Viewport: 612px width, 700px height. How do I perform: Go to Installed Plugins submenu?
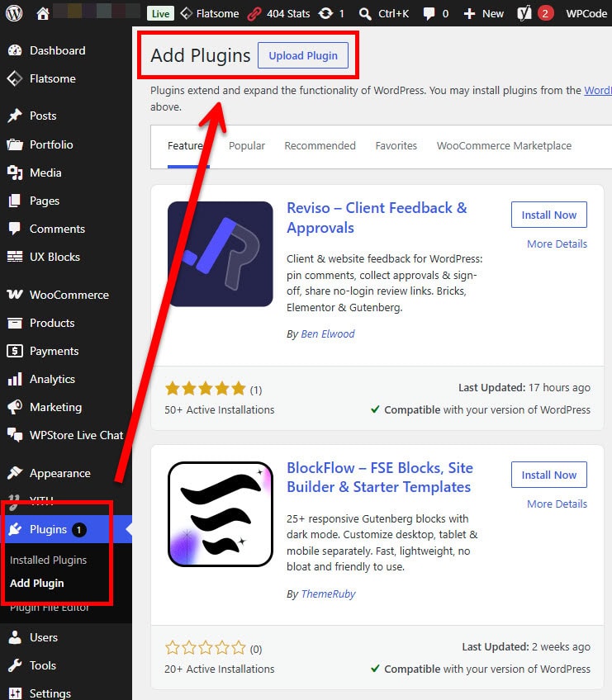coord(48,560)
